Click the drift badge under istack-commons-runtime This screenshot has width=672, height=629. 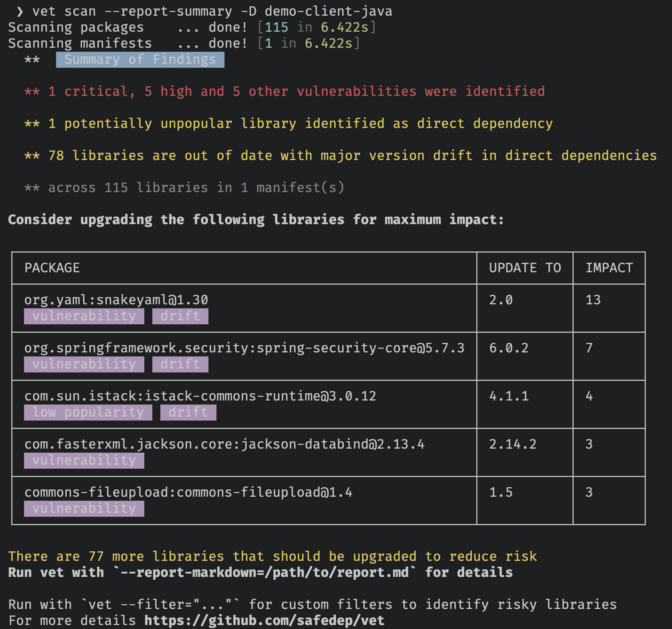click(x=188, y=412)
